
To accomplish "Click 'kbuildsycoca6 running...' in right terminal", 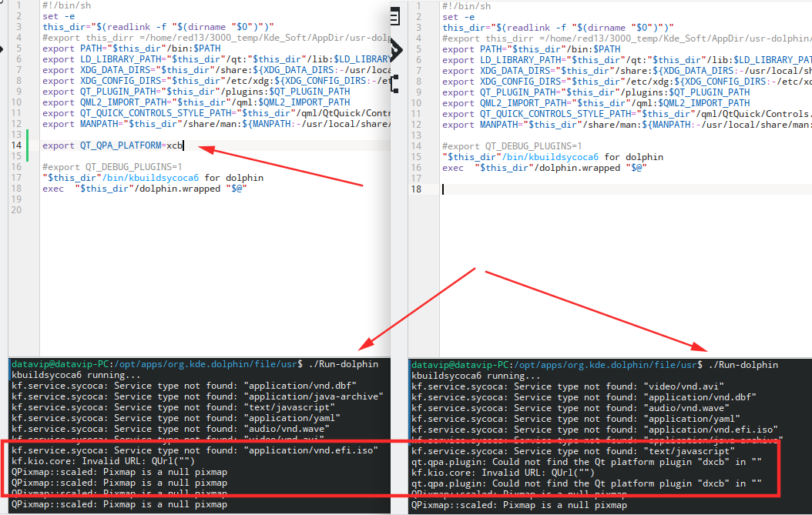I will 476,376.
